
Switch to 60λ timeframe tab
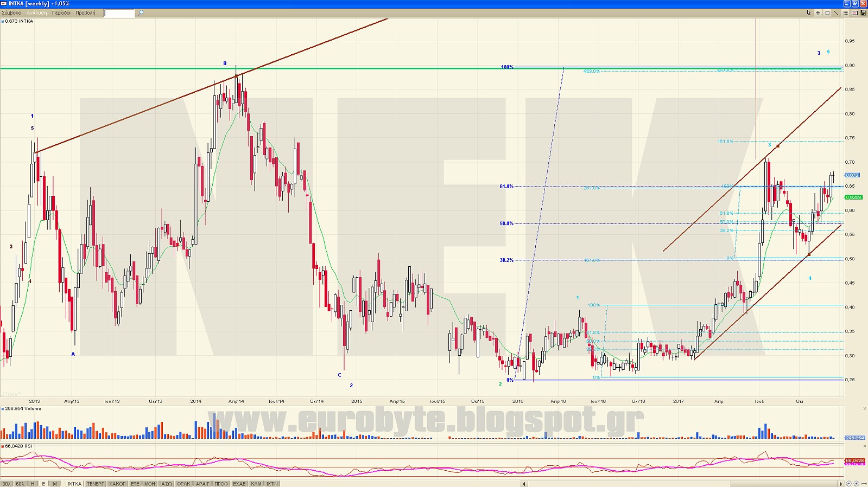point(20,484)
